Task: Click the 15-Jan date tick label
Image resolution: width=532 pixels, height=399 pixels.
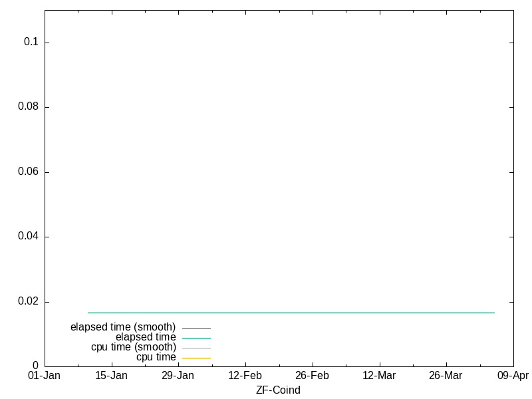Action: point(111,376)
